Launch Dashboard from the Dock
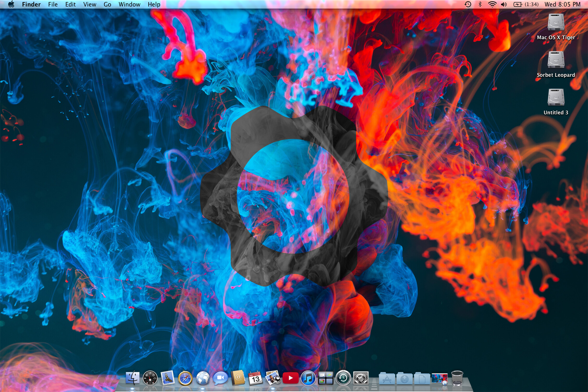Screen dimensions: 588x392 150,379
